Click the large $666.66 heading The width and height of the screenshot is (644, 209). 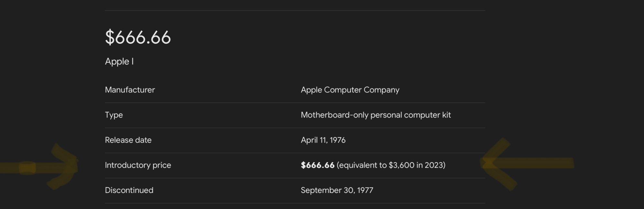[x=138, y=37]
